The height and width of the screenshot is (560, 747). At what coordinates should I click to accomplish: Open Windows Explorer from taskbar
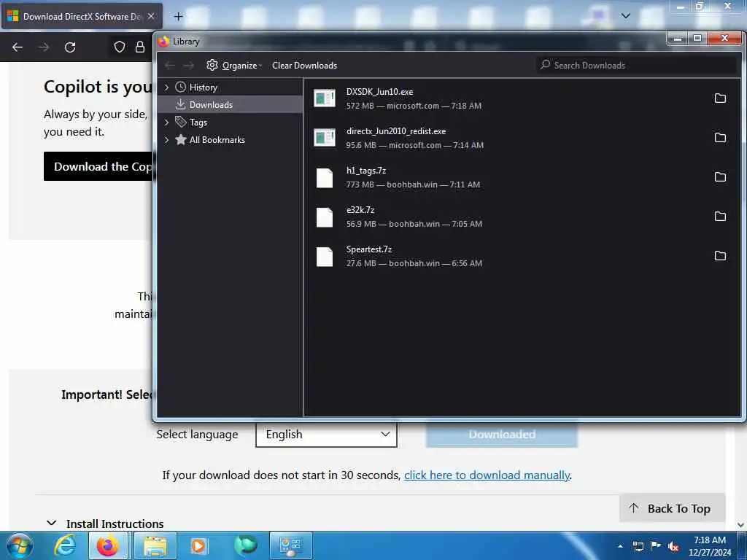[155, 545]
